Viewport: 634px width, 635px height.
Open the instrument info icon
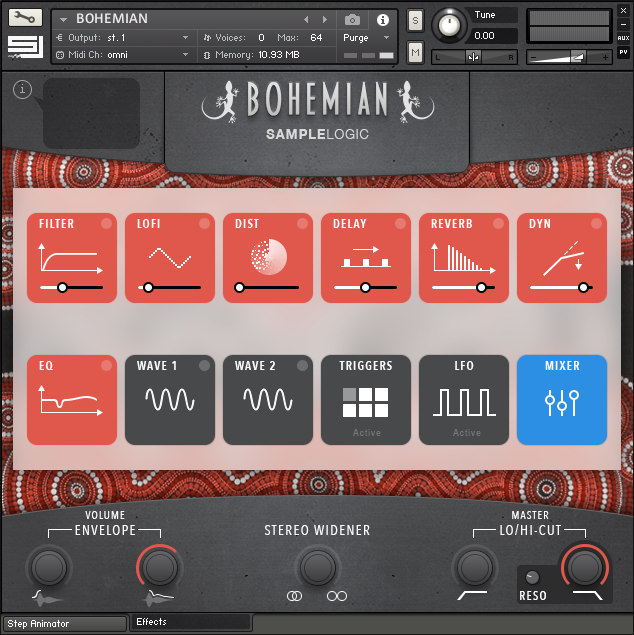click(x=382, y=19)
